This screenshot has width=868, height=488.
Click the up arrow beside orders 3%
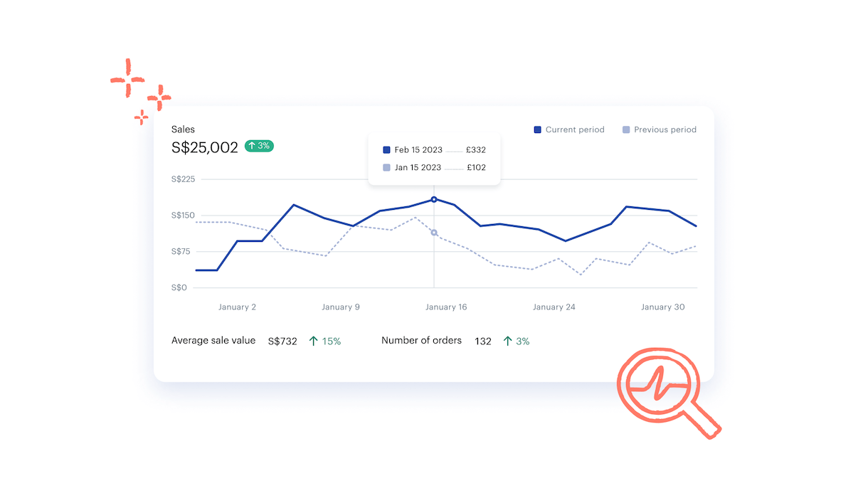click(508, 341)
